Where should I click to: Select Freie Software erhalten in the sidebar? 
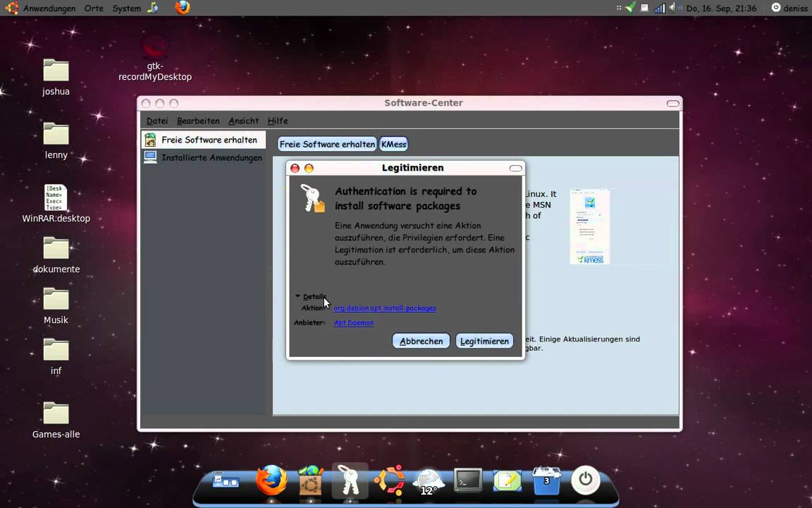(204, 140)
